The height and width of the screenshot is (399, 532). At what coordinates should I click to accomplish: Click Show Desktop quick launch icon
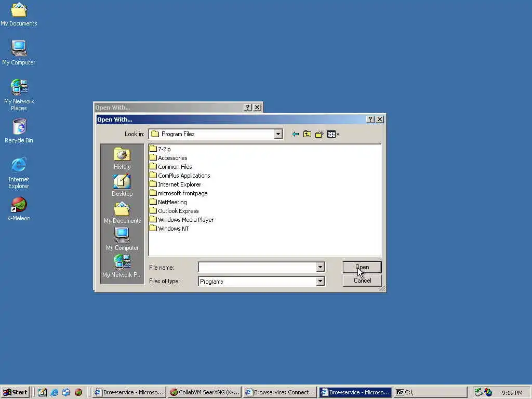(43, 392)
